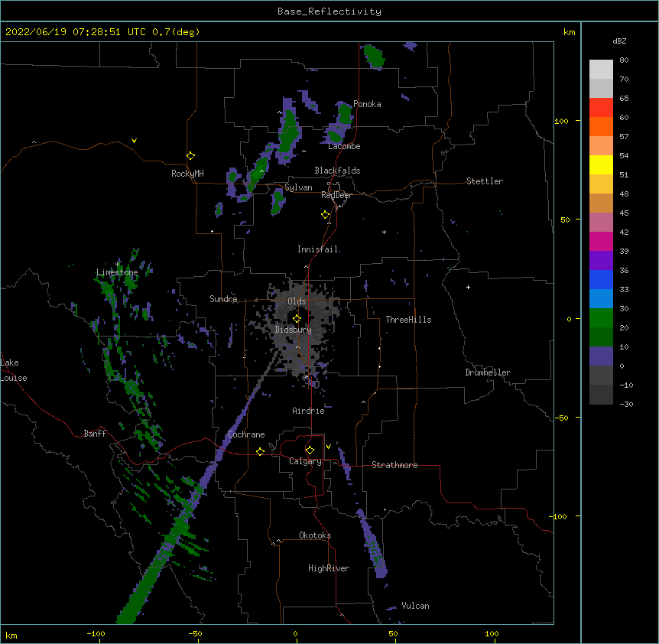The width and height of the screenshot is (659, 644).
Task: Click the yellow diamond marker south of RedDeer
Action: tap(326, 215)
